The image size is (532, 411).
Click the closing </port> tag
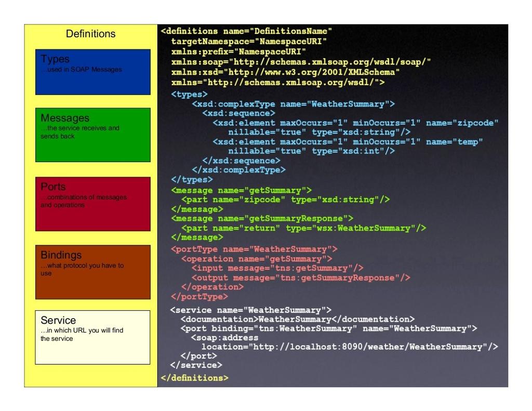(199, 356)
